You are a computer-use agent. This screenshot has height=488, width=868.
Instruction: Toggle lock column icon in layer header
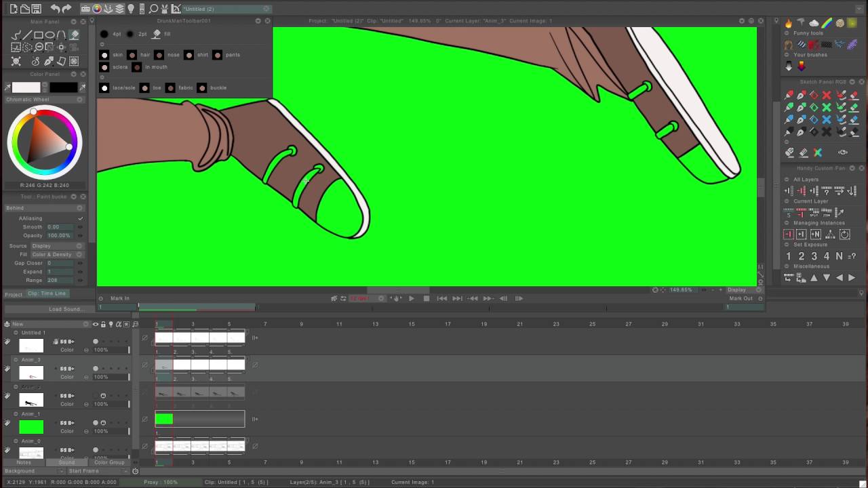(103, 324)
